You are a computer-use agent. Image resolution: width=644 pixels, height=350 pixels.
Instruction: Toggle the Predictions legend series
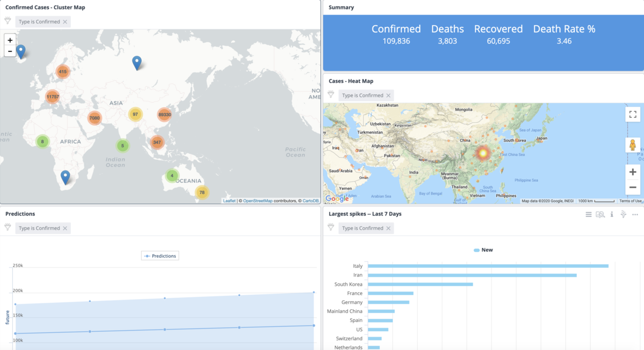pyautogui.click(x=160, y=256)
